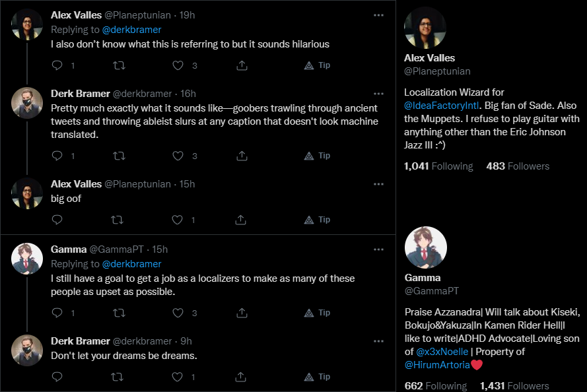The width and height of the screenshot is (587, 392).
Task: Reply to Alex Valles' 19h tweet
Action: [x=57, y=65]
